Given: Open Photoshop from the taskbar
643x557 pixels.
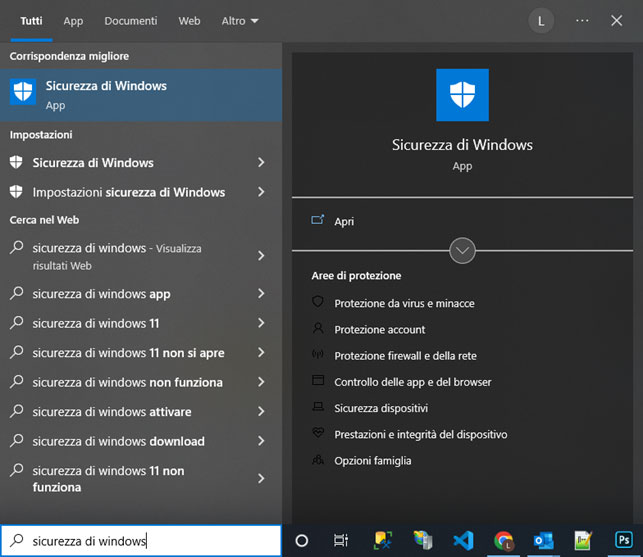Looking at the screenshot, I should (624, 540).
